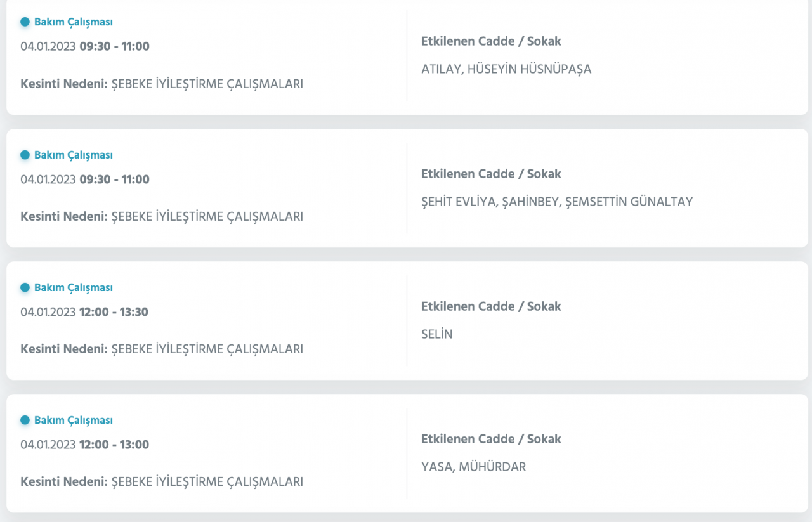Click the 12:00 - 13:30 outage time
Screen dimensions: 812x522
point(114,312)
